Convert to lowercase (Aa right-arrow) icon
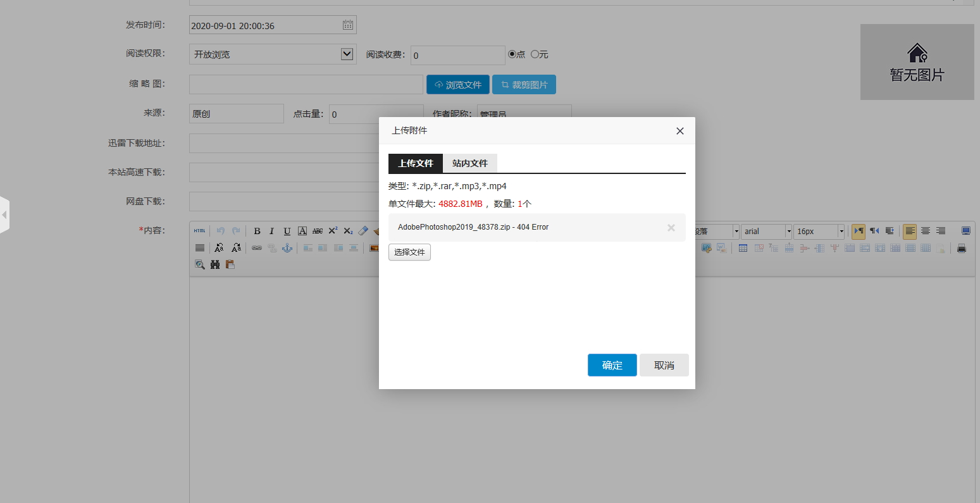Screen dimensions: 980x503 click(236, 248)
